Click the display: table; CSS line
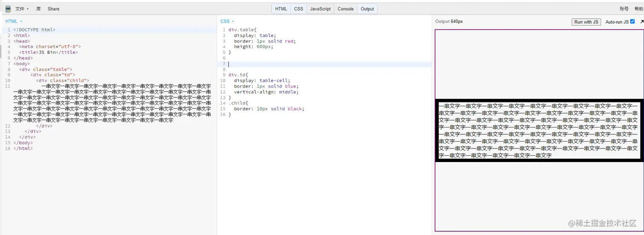Image resolution: width=644 pixels, height=235 pixels. click(255, 36)
